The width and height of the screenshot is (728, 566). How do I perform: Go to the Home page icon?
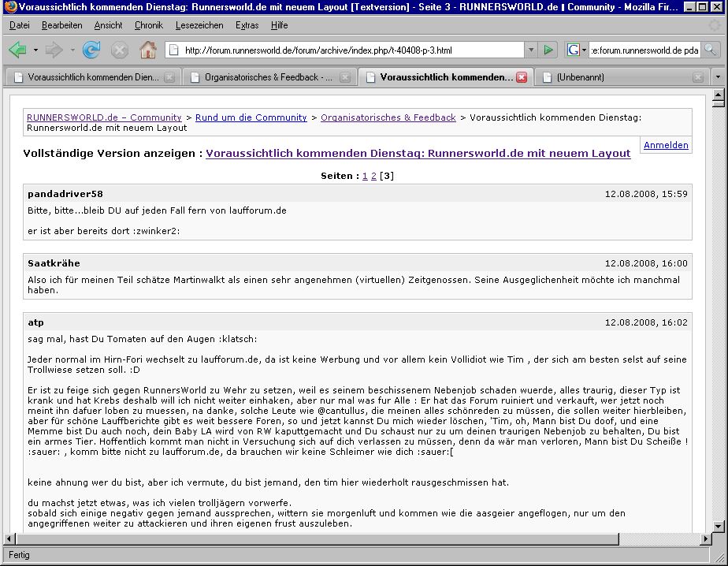click(147, 50)
